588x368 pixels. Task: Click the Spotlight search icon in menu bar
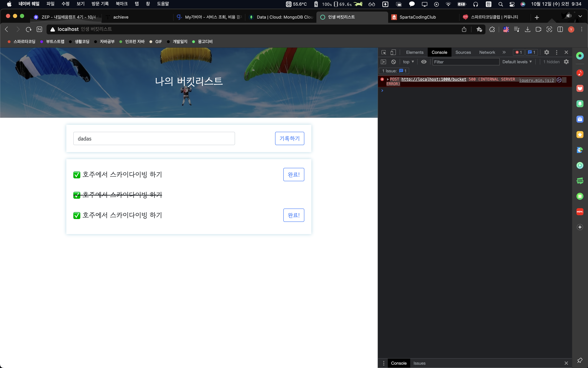(500, 4)
